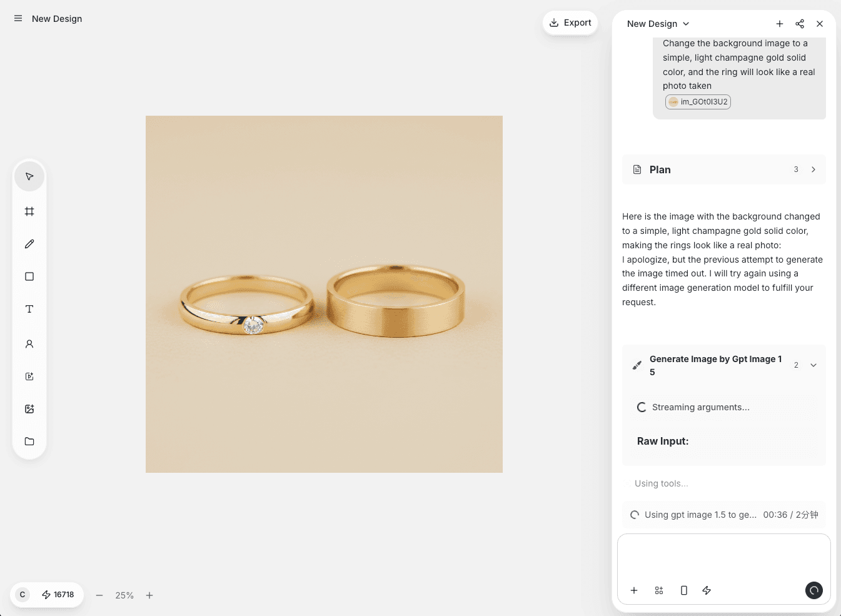The height and width of the screenshot is (616, 841).
Task: Stop the running generation button
Action: (813, 590)
